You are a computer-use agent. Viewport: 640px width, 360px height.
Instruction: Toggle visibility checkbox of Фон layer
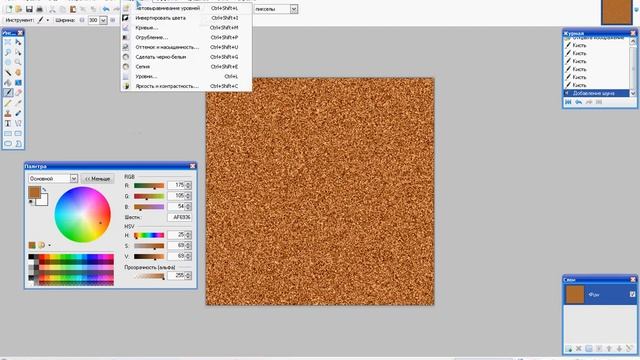point(632,294)
